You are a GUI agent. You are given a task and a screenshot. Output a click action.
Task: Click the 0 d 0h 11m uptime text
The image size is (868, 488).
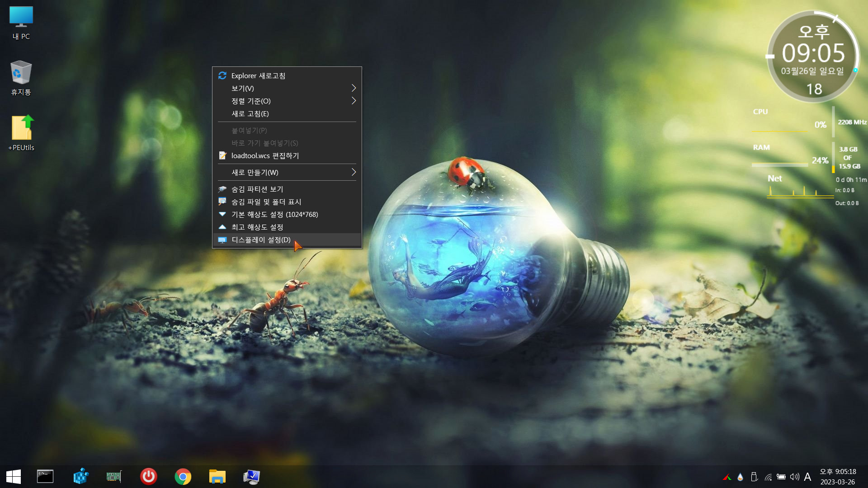point(851,180)
